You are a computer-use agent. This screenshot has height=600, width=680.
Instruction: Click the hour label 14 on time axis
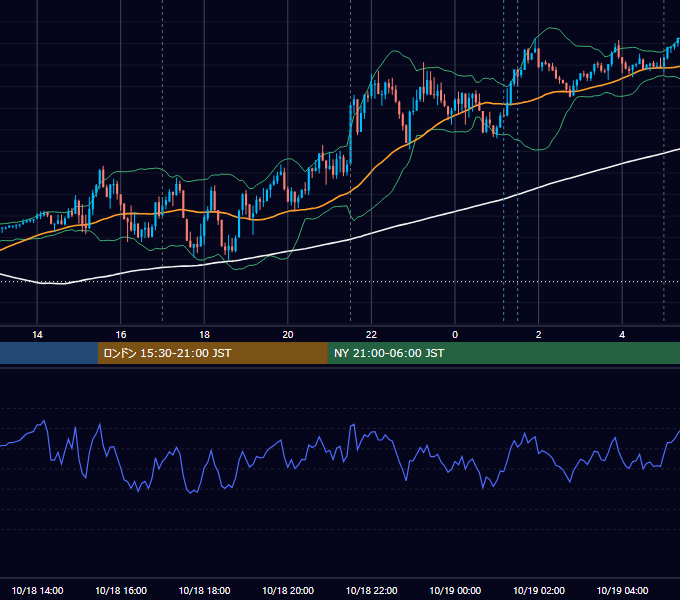(37, 335)
